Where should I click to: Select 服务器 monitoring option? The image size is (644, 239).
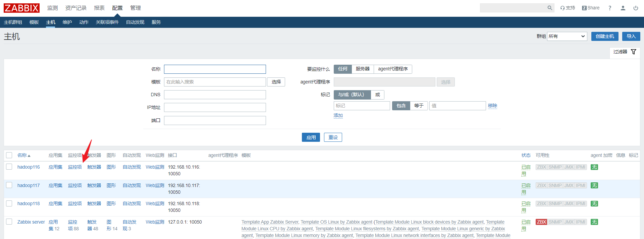363,69
